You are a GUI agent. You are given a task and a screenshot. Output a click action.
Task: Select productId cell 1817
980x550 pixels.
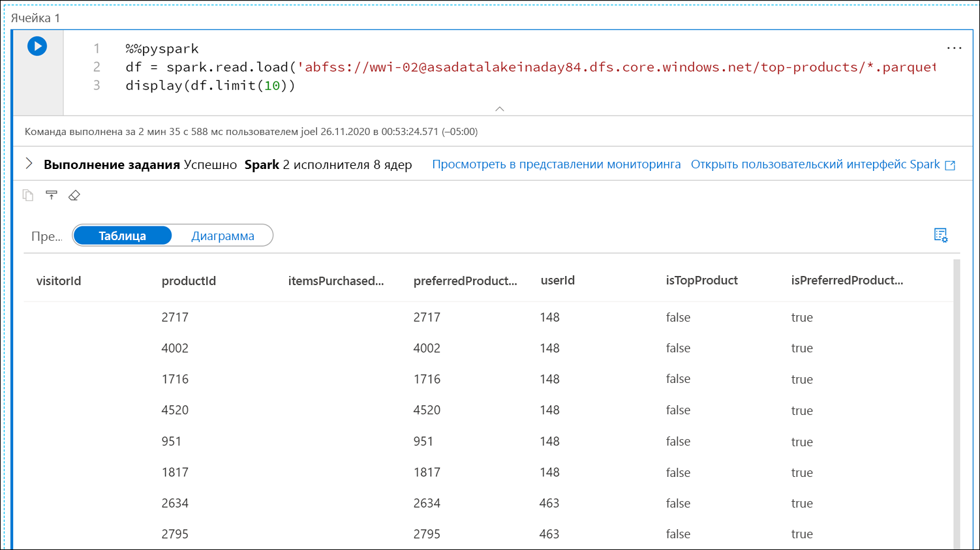[x=175, y=472]
